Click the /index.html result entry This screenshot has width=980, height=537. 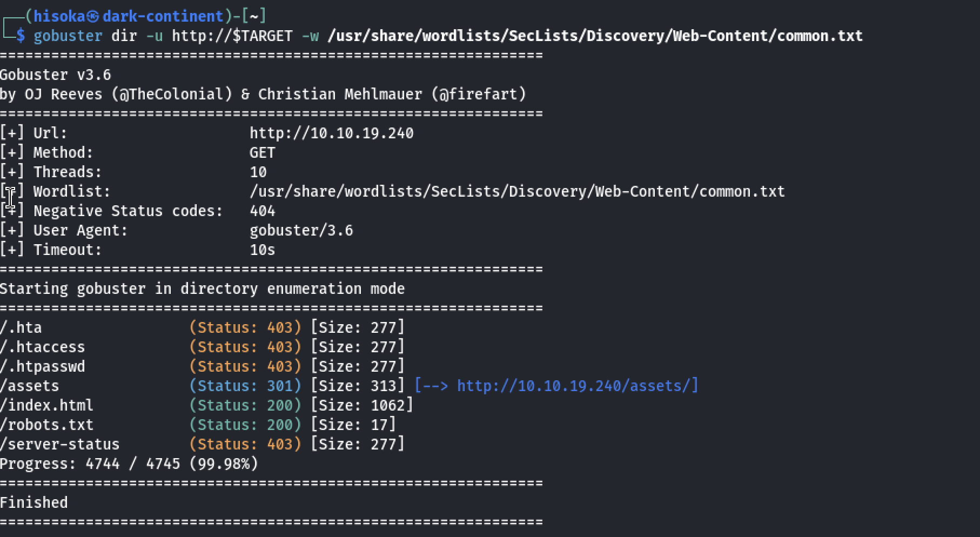[x=46, y=405]
